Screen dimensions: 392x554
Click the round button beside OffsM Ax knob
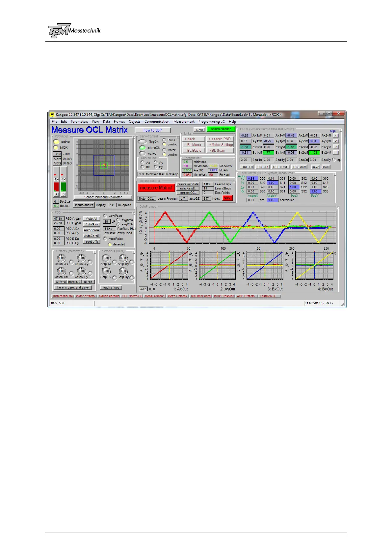point(71,263)
